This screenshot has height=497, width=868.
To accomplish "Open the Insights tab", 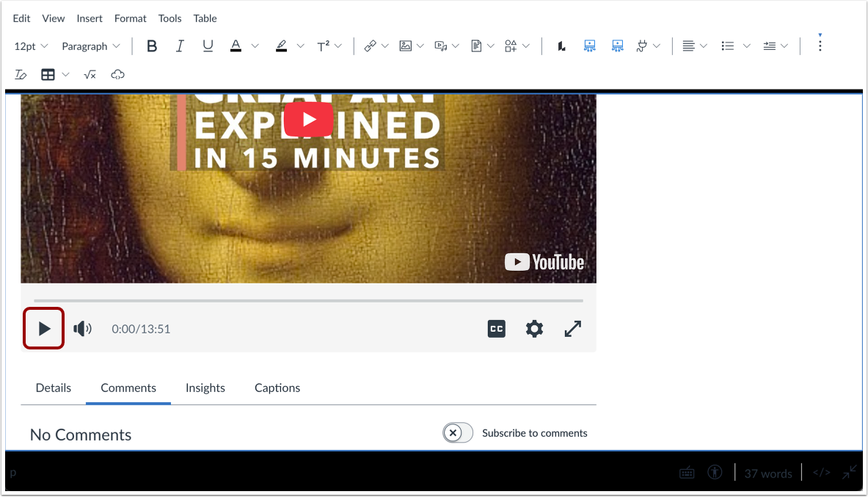I will tap(205, 388).
